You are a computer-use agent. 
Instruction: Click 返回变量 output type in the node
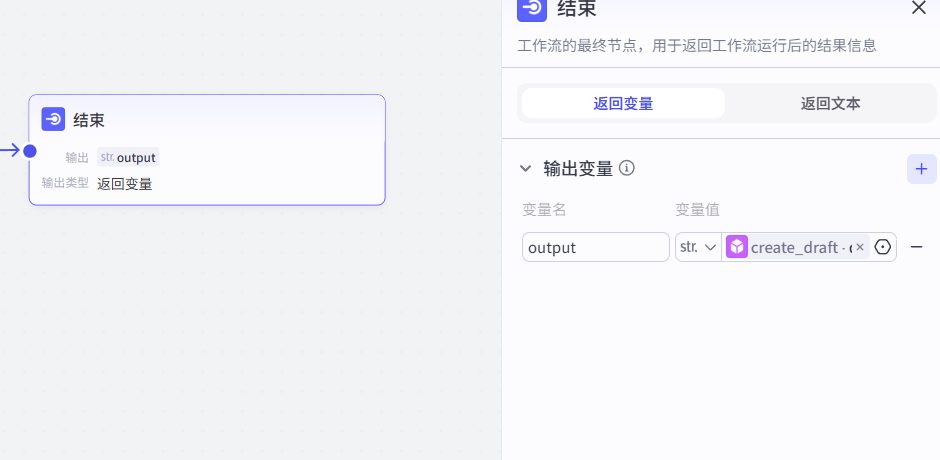(125, 183)
